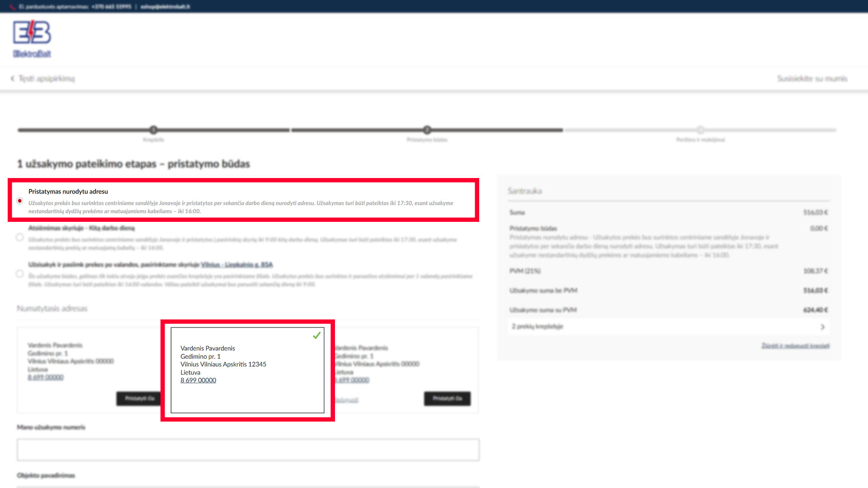This screenshot has width=868, height=488.
Task: Click the third progress step circle
Action: click(700, 130)
